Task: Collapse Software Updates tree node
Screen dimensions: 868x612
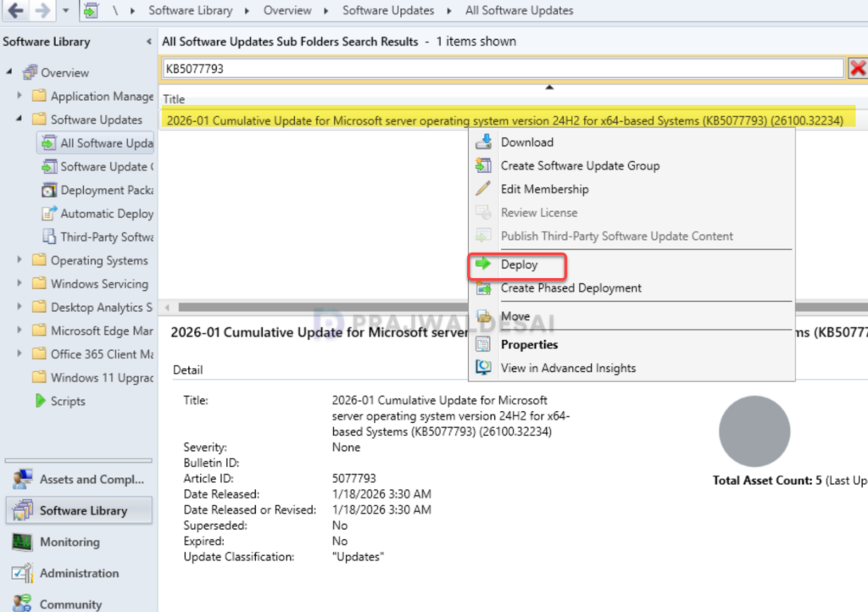Action: [x=19, y=119]
